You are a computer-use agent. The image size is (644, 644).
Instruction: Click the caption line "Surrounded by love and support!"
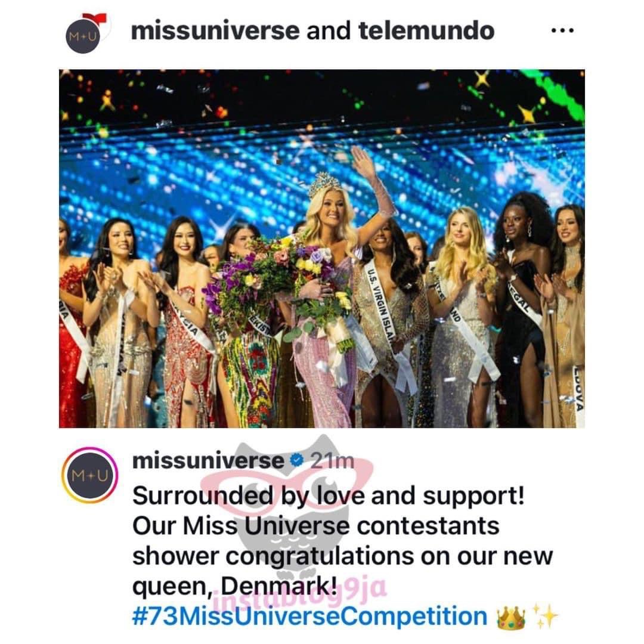(x=329, y=496)
